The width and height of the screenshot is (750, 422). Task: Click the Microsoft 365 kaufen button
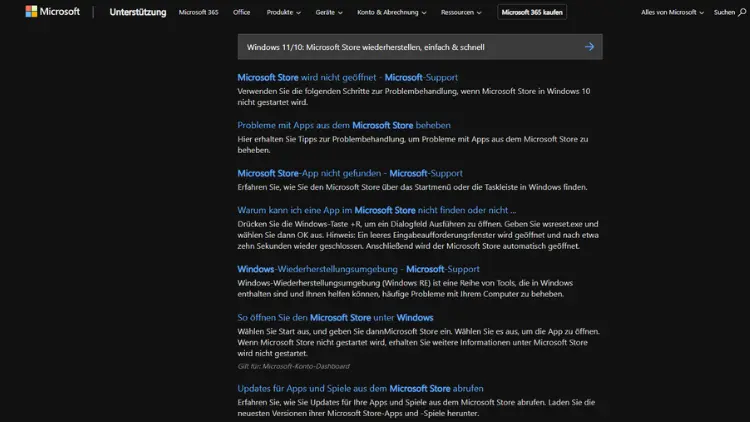click(532, 12)
